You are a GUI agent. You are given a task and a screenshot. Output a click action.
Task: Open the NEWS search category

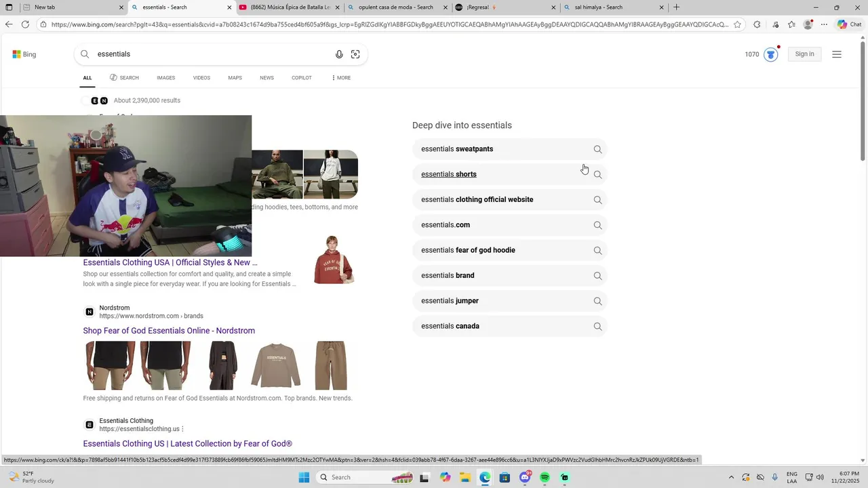[267, 78]
